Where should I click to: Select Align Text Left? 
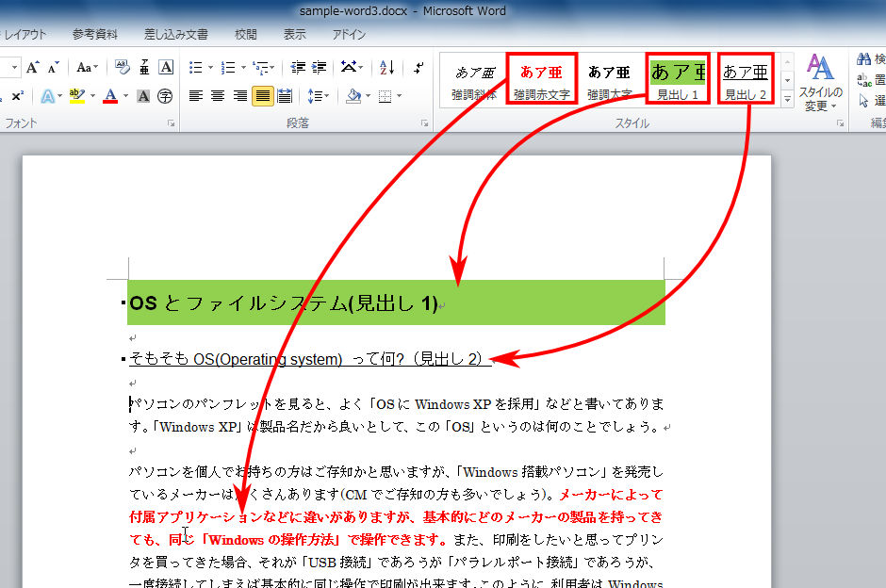click(x=195, y=96)
